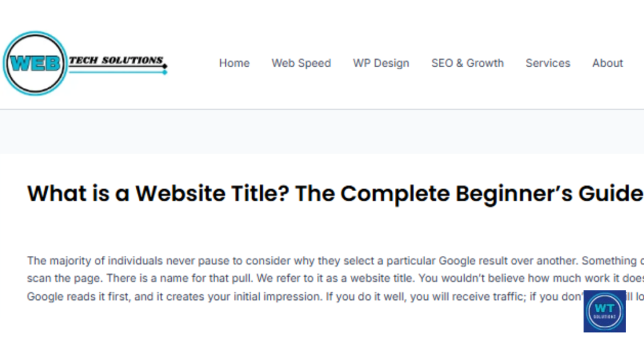Select WP Design in the navigation
The width and height of the screenshot is (644, 349).
coord(381,63)
